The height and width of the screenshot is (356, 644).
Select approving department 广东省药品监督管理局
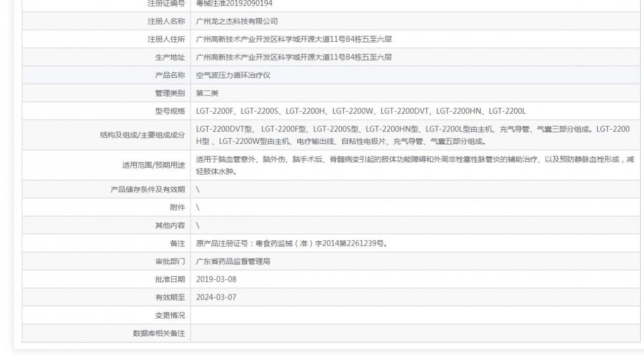point(233,262)
